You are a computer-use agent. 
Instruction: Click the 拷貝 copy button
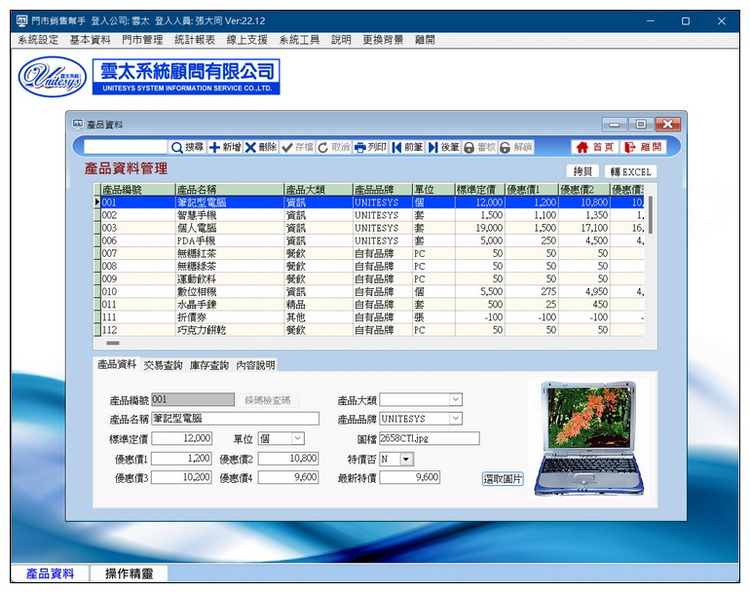tap(583, 171)
